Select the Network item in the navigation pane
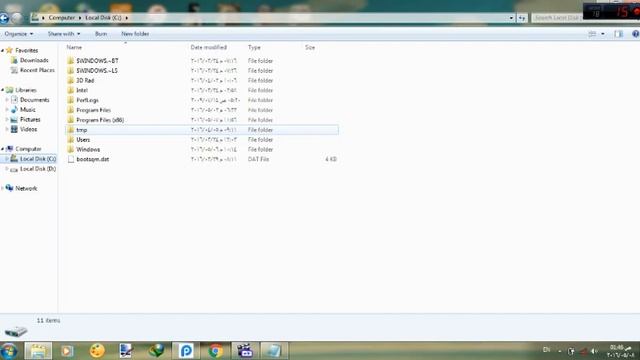Viewport: 640px width, 360px height. click(26, 188)
